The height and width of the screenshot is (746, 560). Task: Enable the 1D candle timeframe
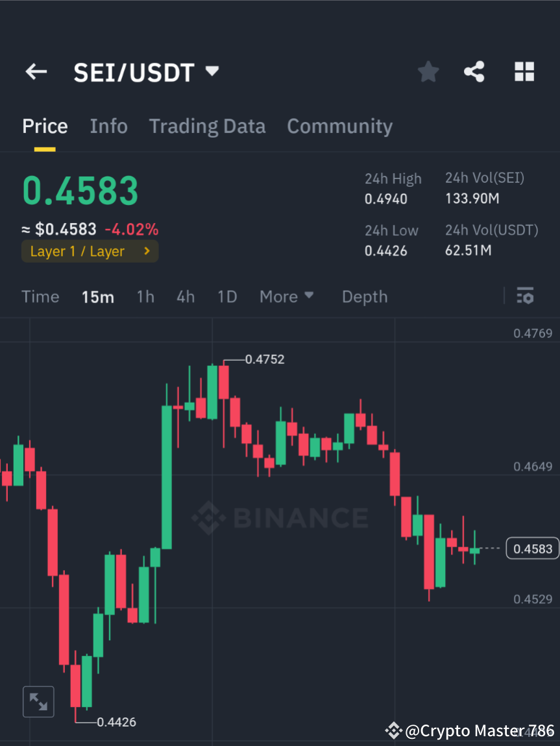(227, 296)
